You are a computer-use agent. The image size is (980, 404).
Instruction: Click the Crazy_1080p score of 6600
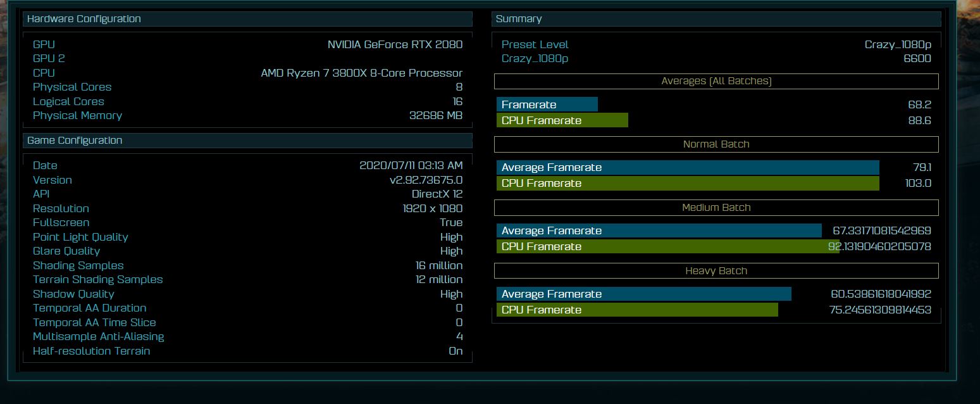coord(917,59)
